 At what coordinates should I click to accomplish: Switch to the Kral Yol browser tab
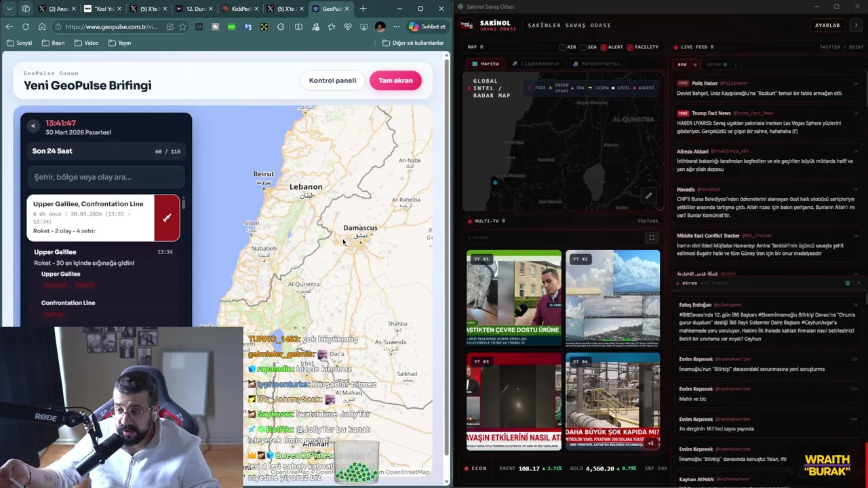tap(102, 9)
